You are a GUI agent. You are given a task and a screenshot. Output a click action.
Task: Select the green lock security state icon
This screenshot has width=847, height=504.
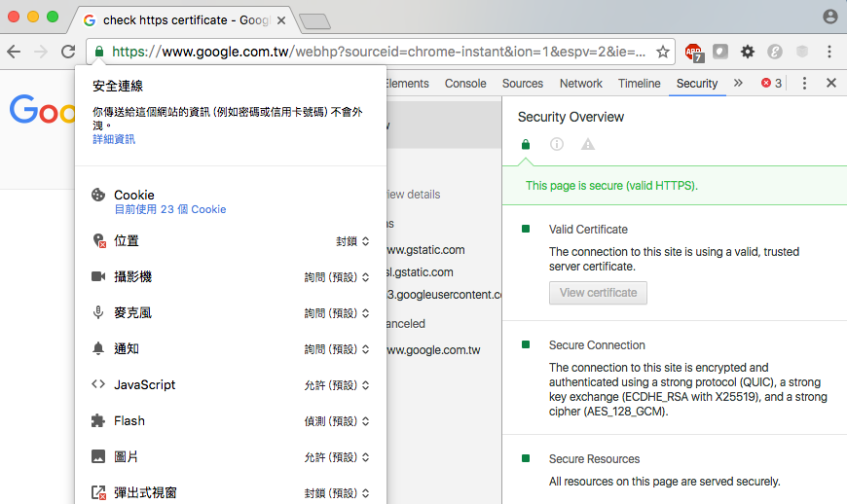click(x=526, y=144)
